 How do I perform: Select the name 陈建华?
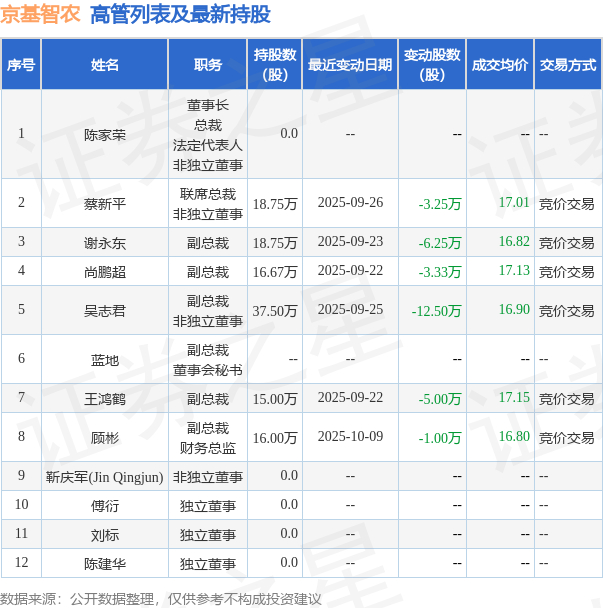(x=105, y=563)
